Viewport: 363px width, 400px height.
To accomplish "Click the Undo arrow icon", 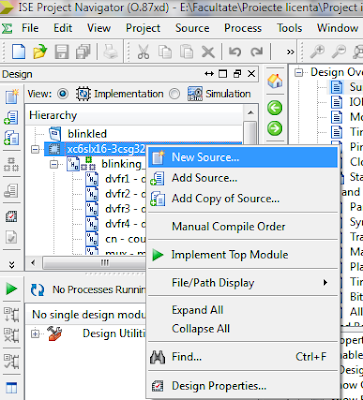I will coord(235,52).
